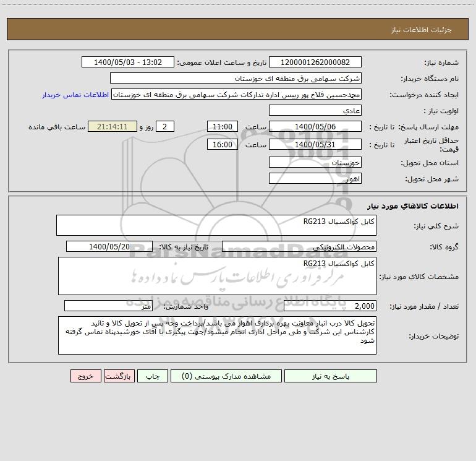The width and height of the screenshot is (476, 461).
Task: Click the validity time field 16:00
Action: (x=222, y=144)
